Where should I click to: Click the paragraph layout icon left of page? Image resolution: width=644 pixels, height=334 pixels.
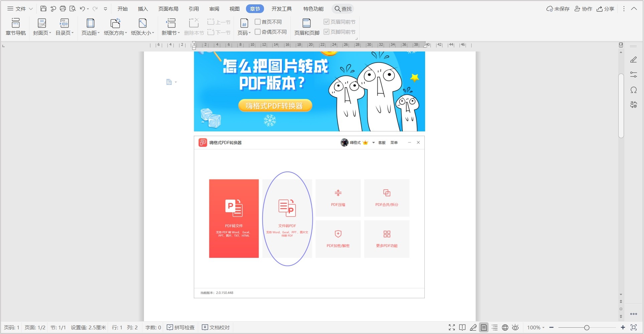pyautogui.click(x=169, y=82)
